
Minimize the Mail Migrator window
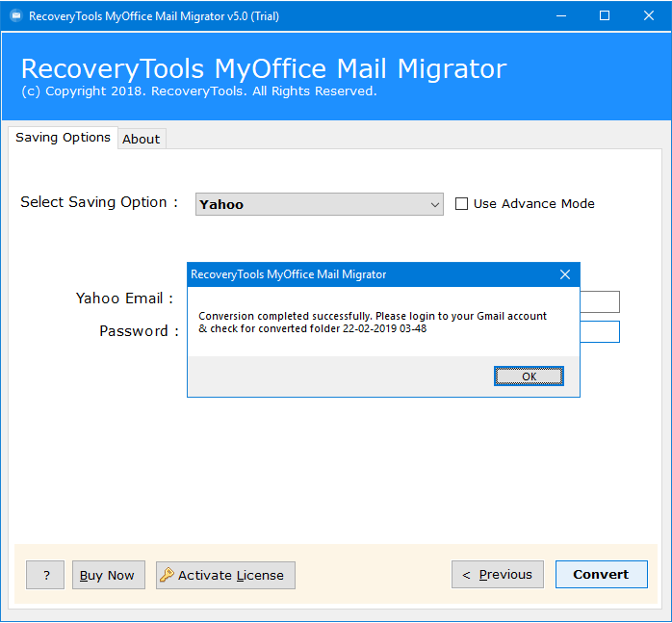pos(561,15)
